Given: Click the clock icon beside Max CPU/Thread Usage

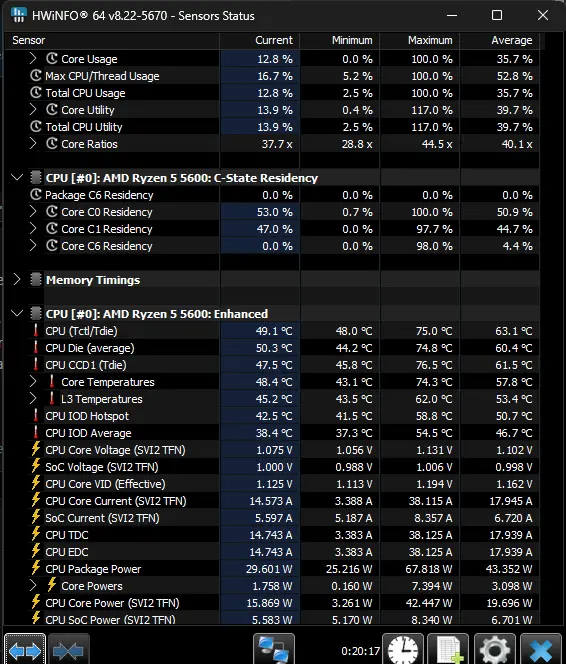Looking at the screenshot, I should (36, 76).
